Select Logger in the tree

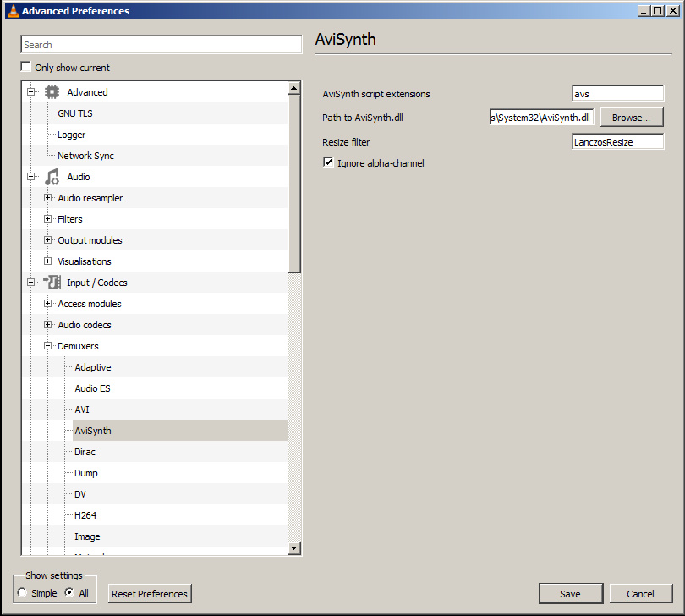72,135
